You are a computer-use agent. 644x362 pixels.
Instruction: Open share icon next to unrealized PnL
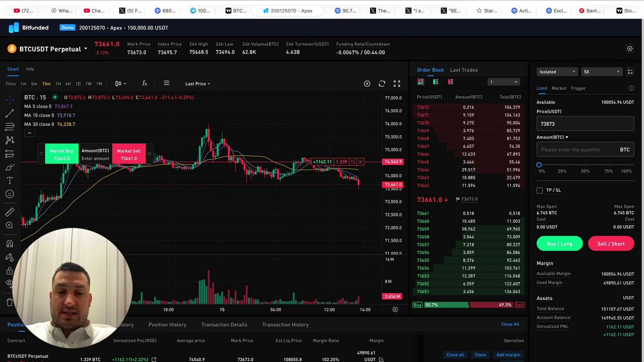pos(154,360)
